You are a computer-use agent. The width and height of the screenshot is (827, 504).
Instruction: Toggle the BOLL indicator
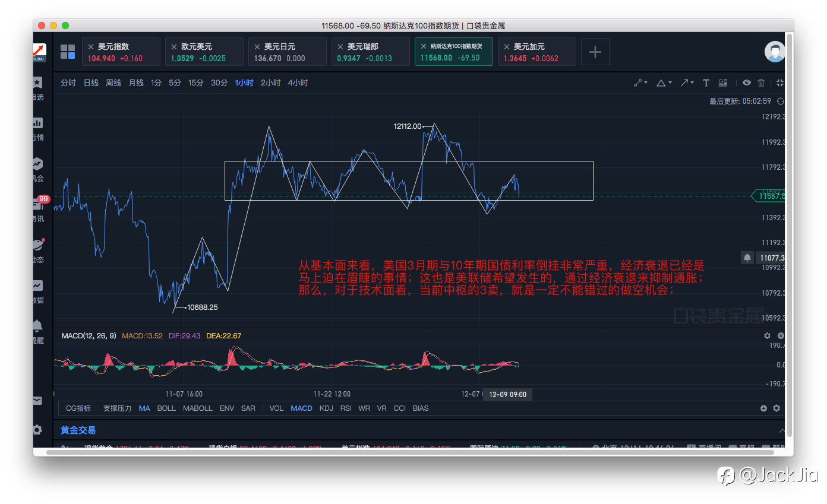[166, 408]
